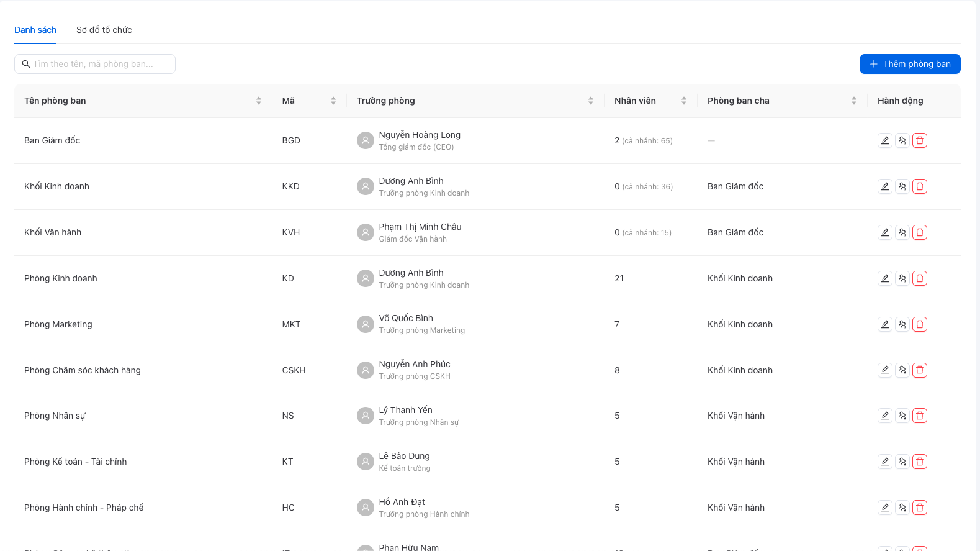Sort by Phòng ban cha column
This screenshot has width=980, height=551.
854,101
